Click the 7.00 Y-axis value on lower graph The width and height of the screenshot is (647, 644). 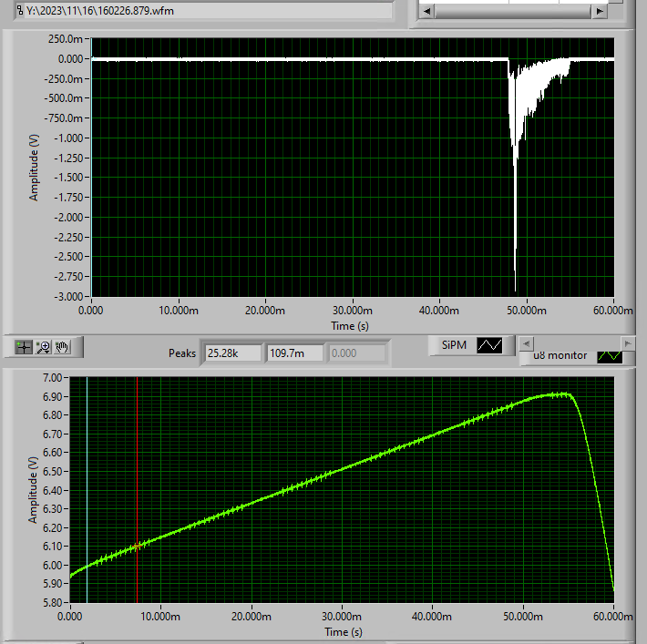(x=53, y=377)
